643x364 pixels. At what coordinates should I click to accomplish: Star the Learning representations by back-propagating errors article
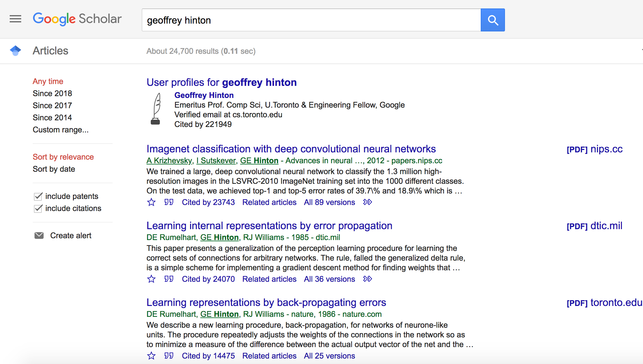(x=151, y=356)
